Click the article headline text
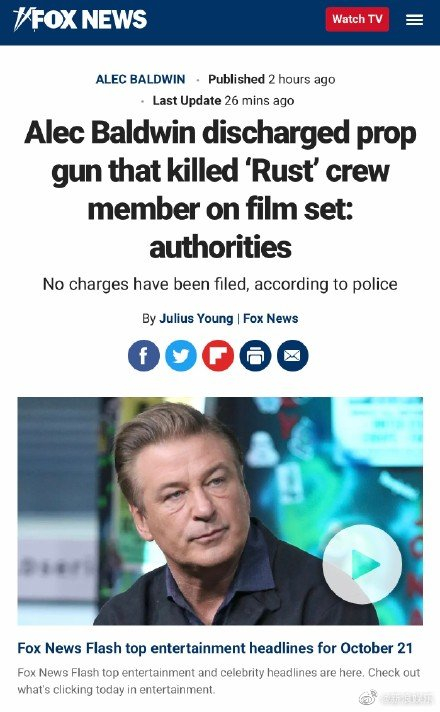 click(x=220, y=190)
